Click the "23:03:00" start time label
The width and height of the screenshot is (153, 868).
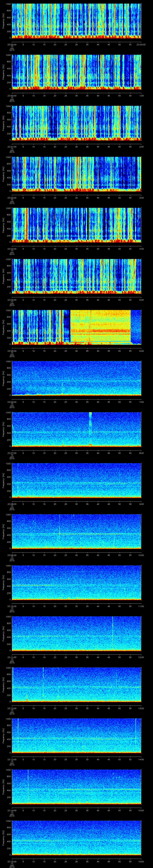pyautogui.click(x=12, y=248)
